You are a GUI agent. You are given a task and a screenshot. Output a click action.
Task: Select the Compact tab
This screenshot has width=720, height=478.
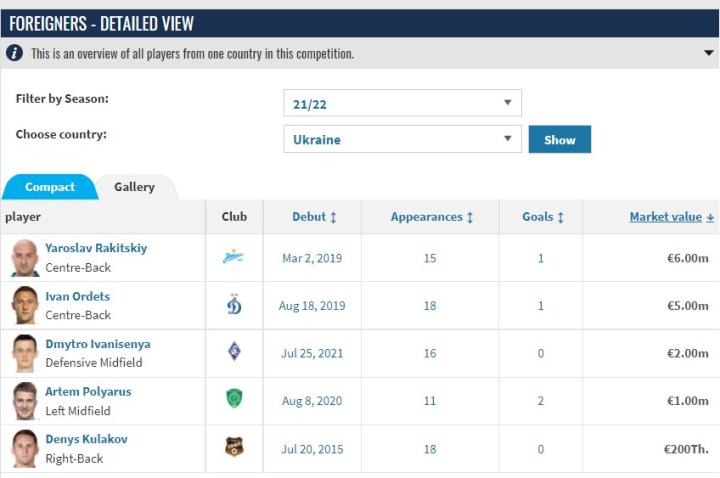pyautogui.click(x=50, y=187)
